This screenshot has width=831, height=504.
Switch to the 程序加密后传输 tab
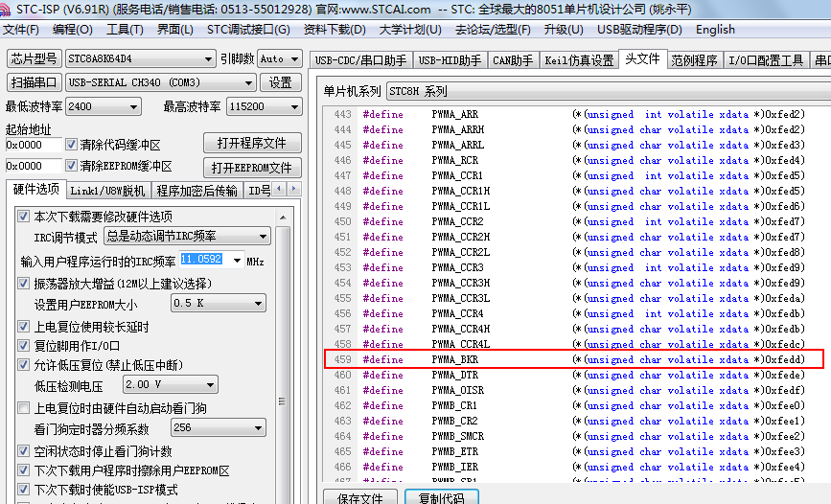pyautogui.click(x=197, y=191)
